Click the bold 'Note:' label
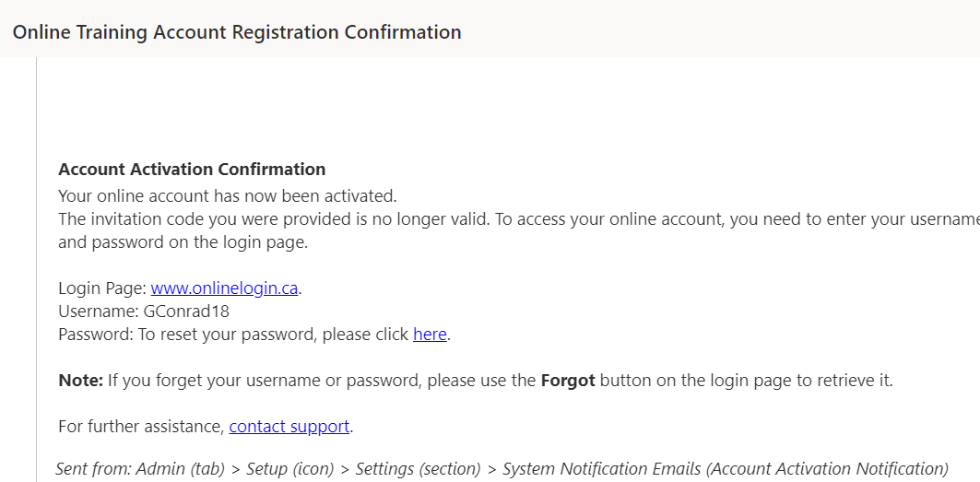 coord(80,380)
